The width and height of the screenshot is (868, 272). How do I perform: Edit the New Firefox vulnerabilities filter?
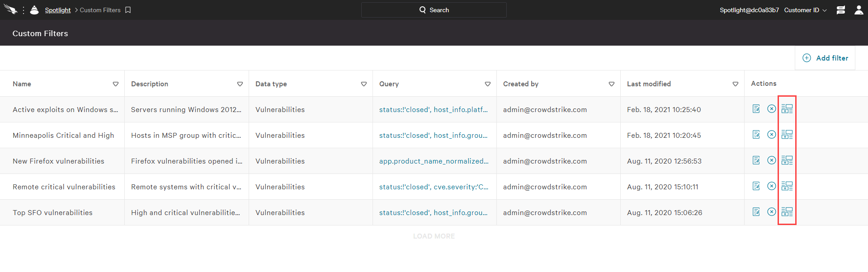[x=756, y=160]
